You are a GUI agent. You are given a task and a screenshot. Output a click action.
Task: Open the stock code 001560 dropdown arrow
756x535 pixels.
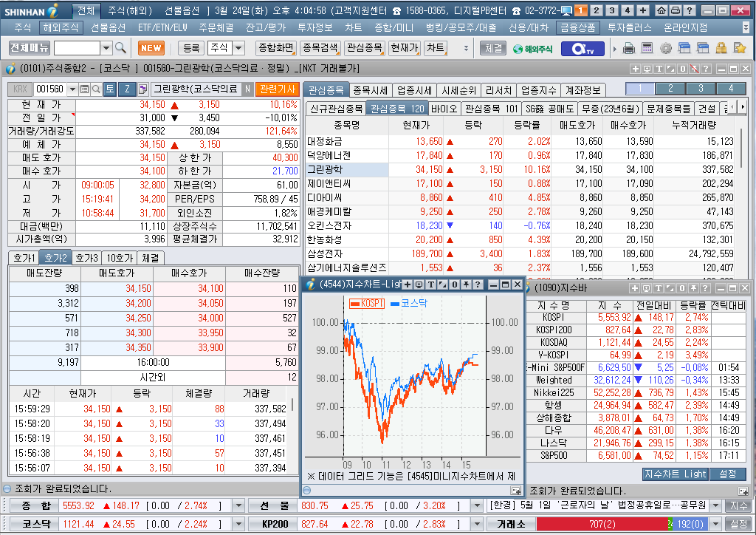(72, 89)
